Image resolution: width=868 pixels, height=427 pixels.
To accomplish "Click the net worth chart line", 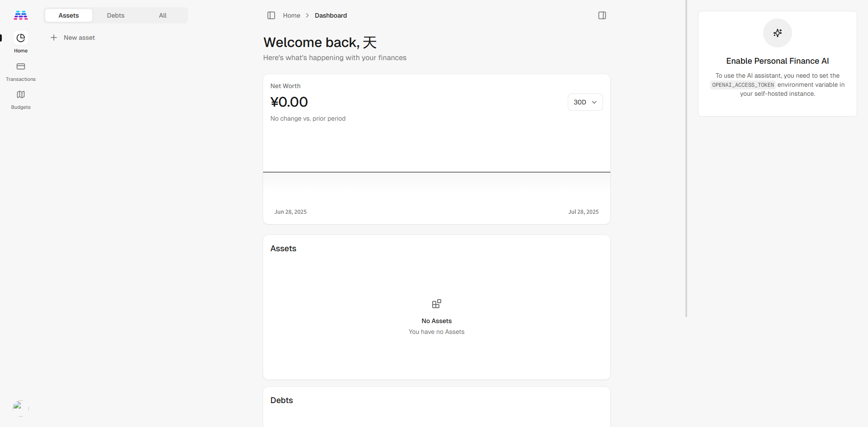I will tap(437, 172).
